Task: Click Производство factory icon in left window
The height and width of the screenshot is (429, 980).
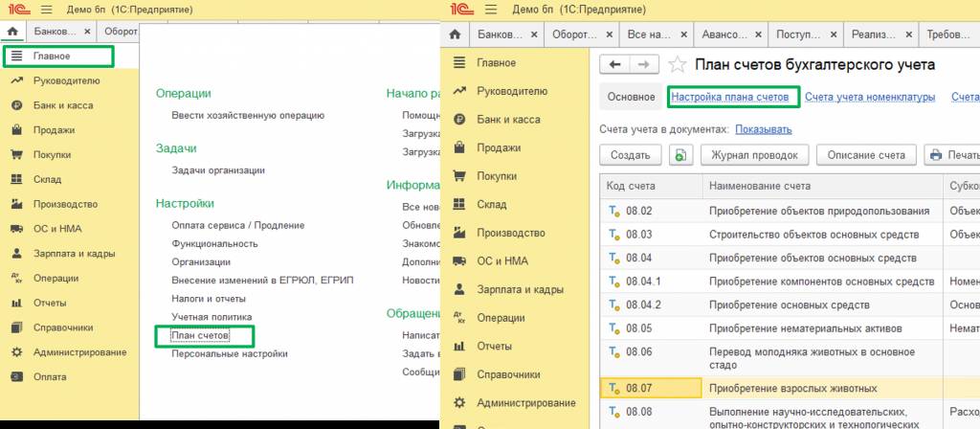Action: [17, 204]
